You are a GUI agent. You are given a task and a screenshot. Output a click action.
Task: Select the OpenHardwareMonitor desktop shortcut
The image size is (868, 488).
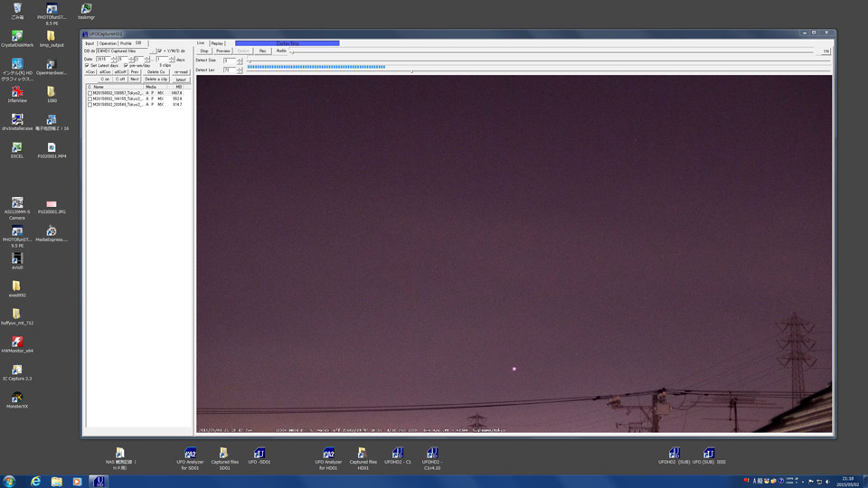[52, 68]
